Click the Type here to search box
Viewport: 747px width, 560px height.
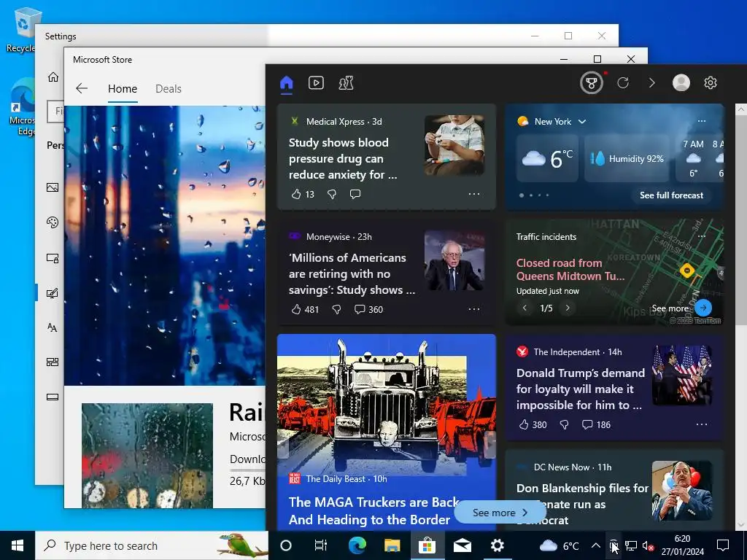(152, 545)
